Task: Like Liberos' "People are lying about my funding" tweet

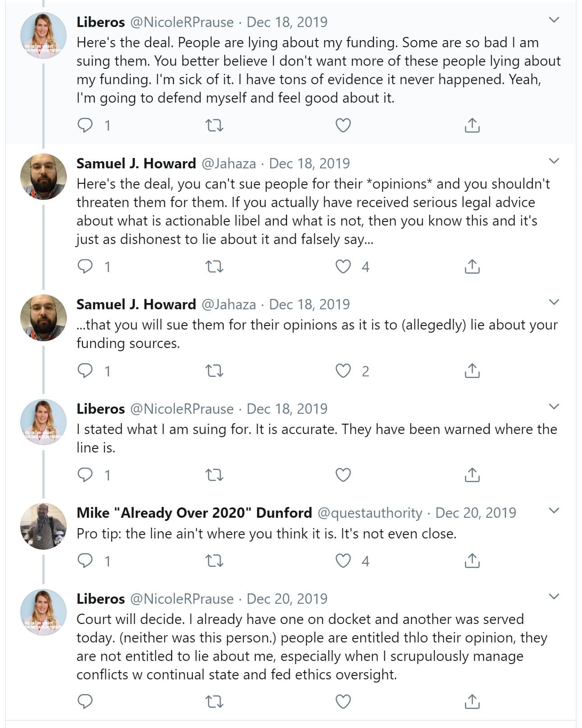Action: (343, 125)
